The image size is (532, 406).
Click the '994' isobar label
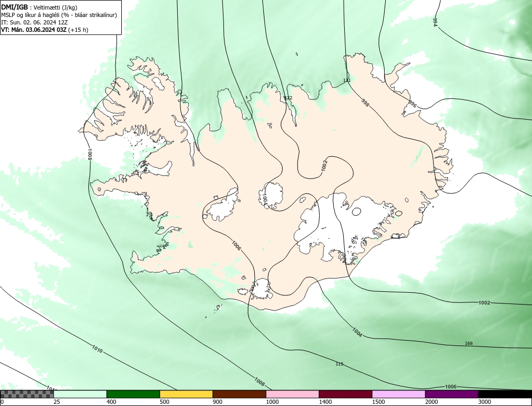click(435, 22)
